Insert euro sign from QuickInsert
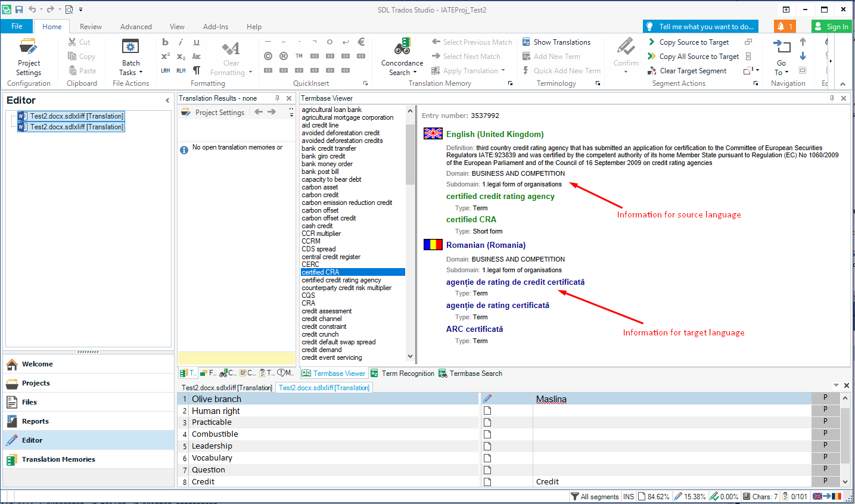Viewport: 855px width, 504px height. [x=361, y=42]
